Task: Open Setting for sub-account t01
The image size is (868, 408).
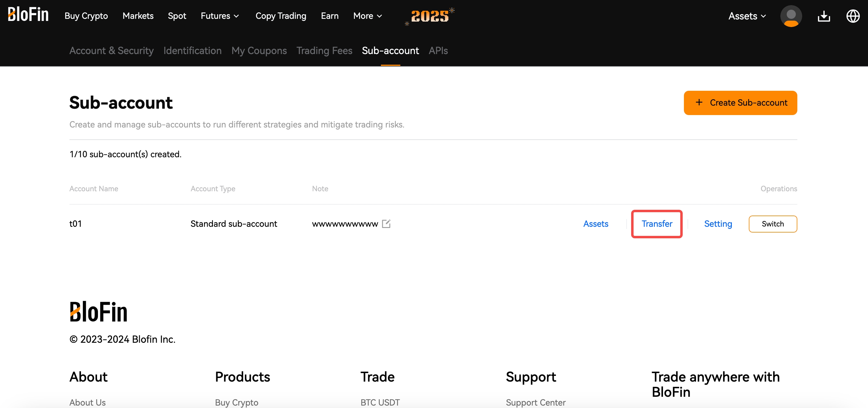Action: click(718, 223)
